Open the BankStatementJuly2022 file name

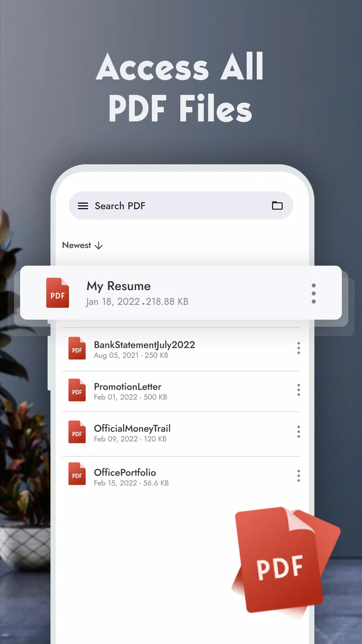point(144,345)
